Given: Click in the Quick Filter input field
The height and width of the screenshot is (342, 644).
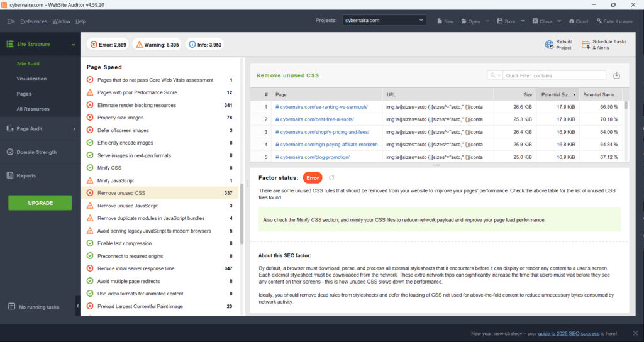Looking at the screenshot, I should coord(554,75).
